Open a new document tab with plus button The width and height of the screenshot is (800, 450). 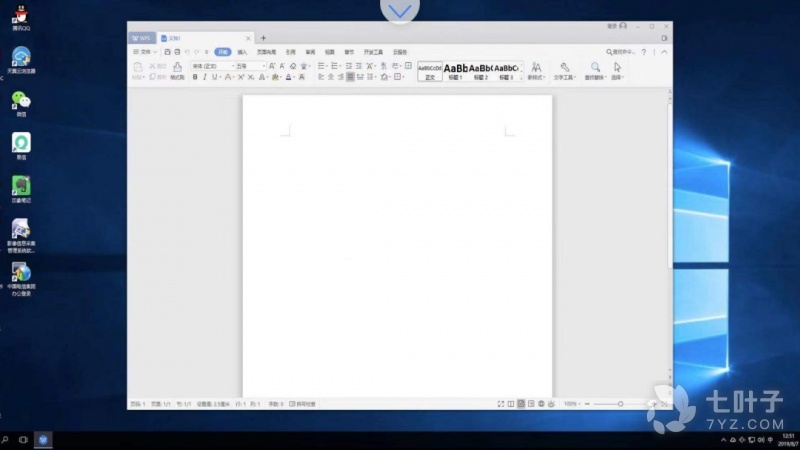(x=263, y=38)
